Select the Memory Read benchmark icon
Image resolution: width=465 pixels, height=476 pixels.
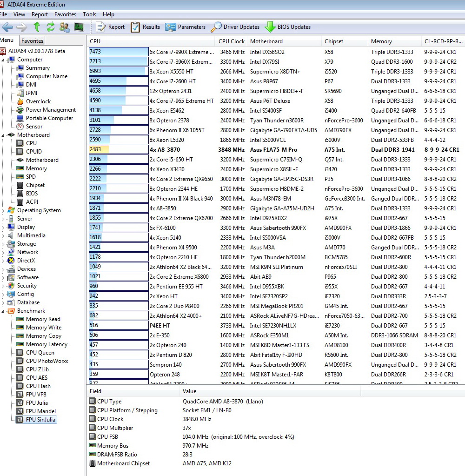pos(20,319)
